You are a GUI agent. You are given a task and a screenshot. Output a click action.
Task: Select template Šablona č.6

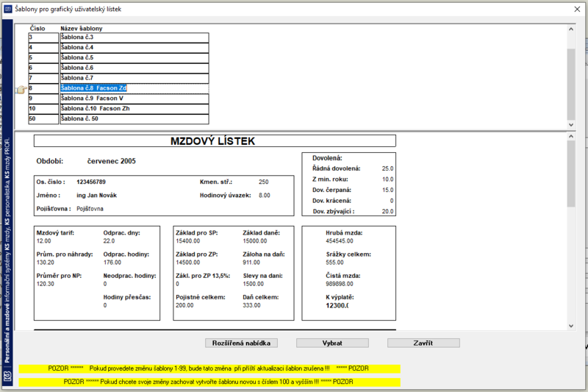135,68
